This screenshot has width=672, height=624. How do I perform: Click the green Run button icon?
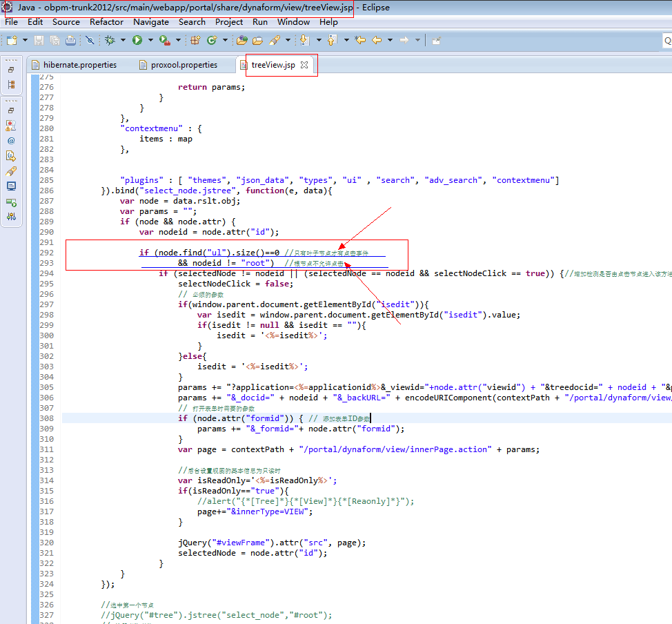pos(137,40)
